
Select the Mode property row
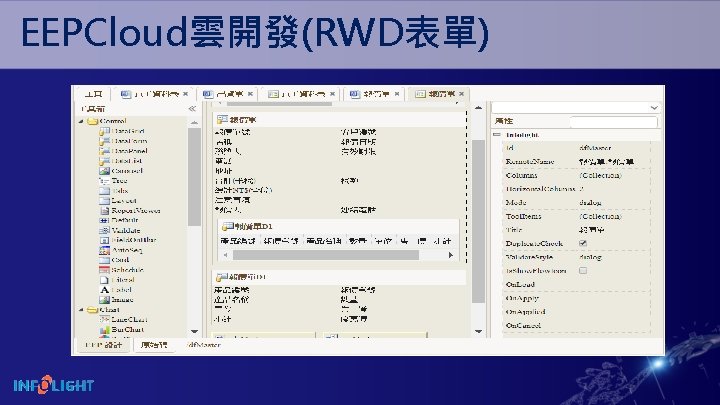click(x=578, y=202)
